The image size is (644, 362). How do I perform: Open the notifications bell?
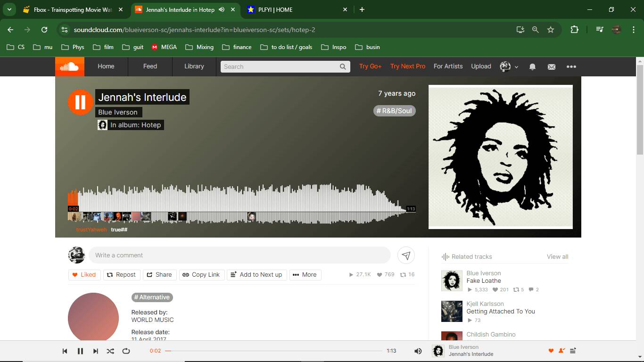[532, 67]
